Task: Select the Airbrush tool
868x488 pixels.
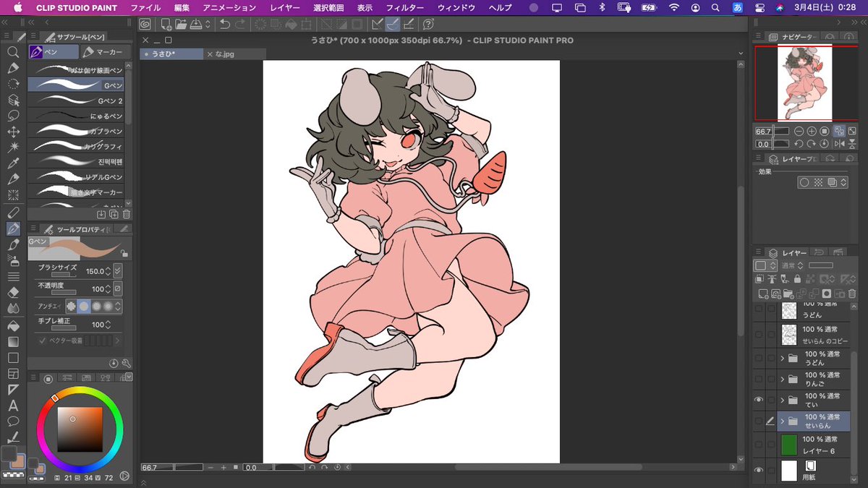Action: 13,261
